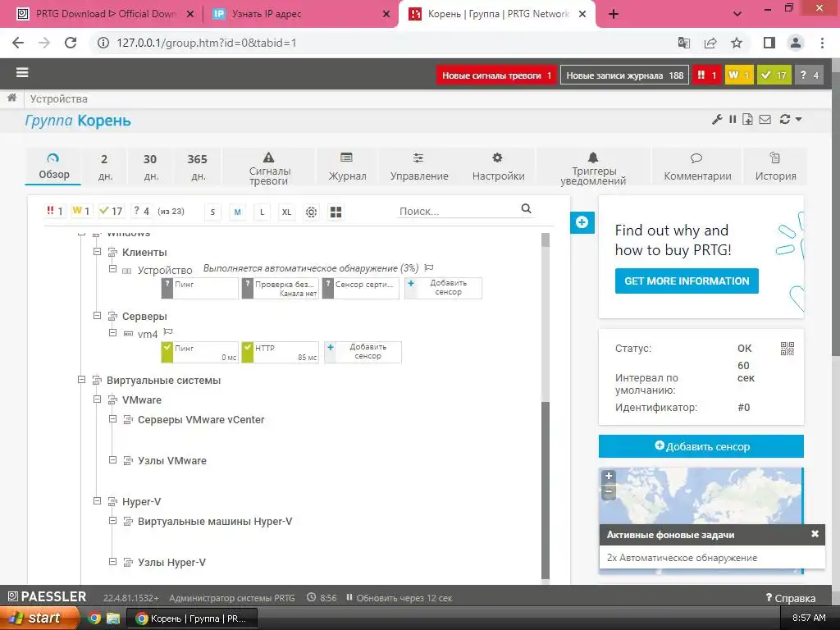This screenshot has width=840, height=630.
Task: Open Windows start button
Action: pos(39,619)
